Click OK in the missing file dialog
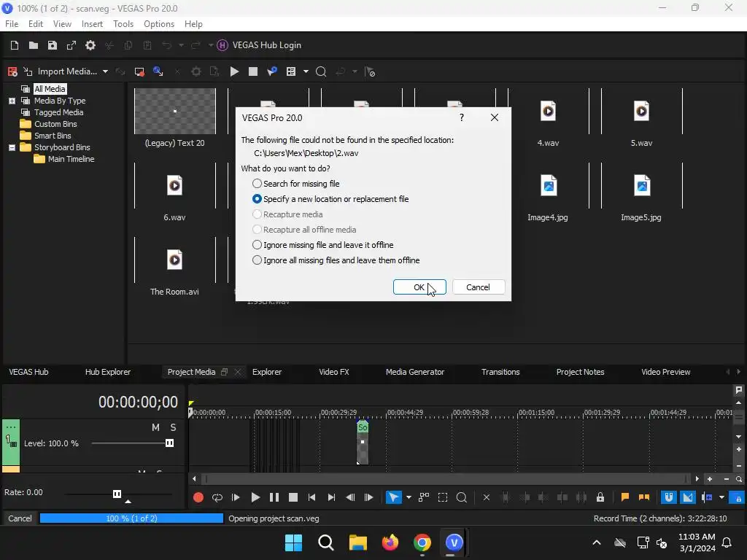 419,287
